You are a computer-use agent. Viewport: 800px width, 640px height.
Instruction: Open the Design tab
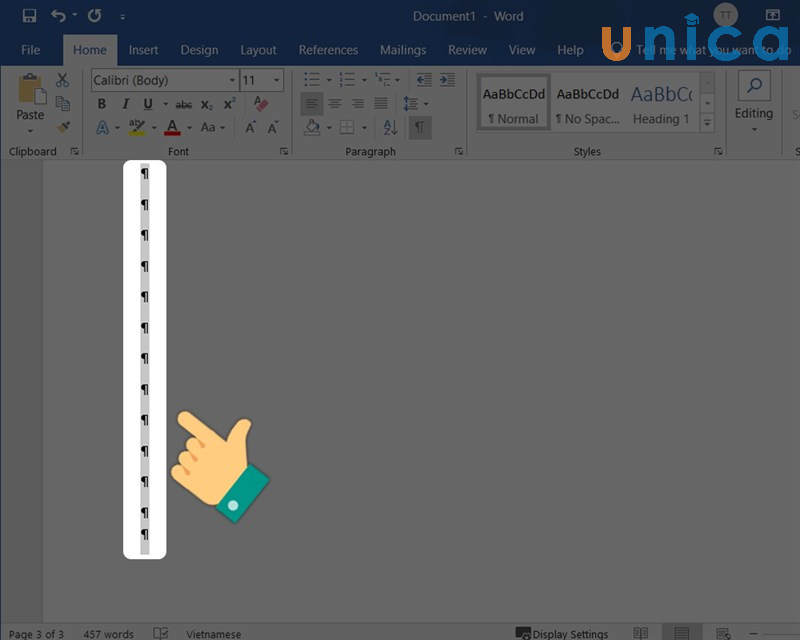click(x=199, y=50)
